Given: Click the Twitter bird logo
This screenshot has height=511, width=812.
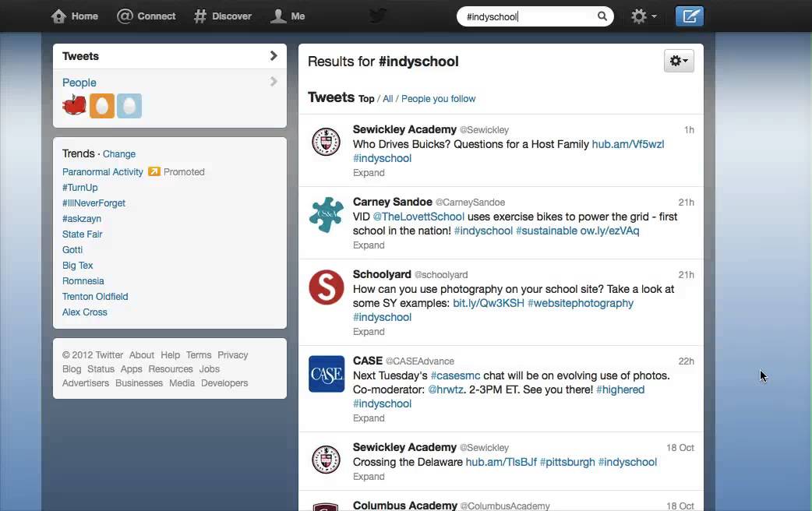Looking at the screenshot, I should pyautogui.click(x=378, y=16).
